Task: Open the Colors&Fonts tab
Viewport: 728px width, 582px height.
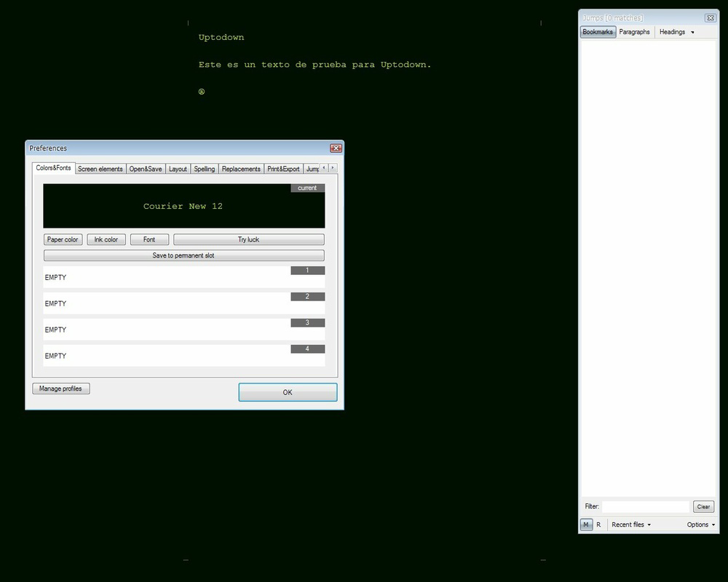Action: click(53, 168)
